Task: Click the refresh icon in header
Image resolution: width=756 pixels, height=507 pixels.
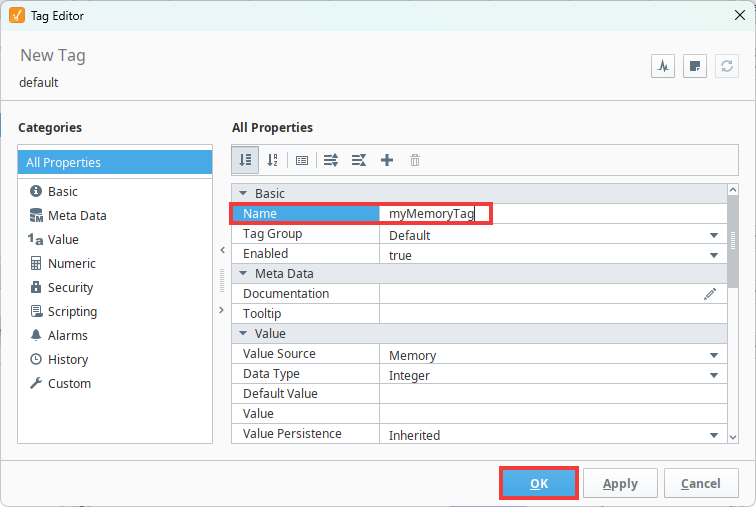Action: [727, 66]
